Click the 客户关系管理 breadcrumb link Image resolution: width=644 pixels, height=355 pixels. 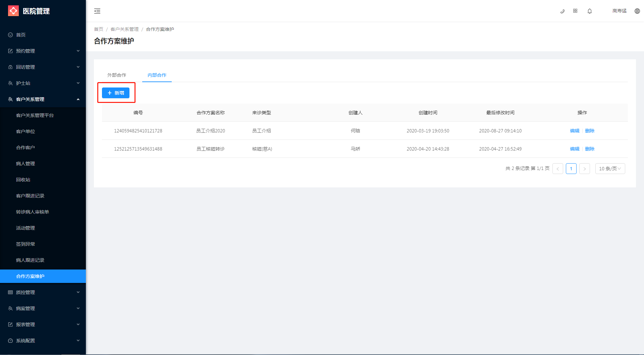point(124,29)
